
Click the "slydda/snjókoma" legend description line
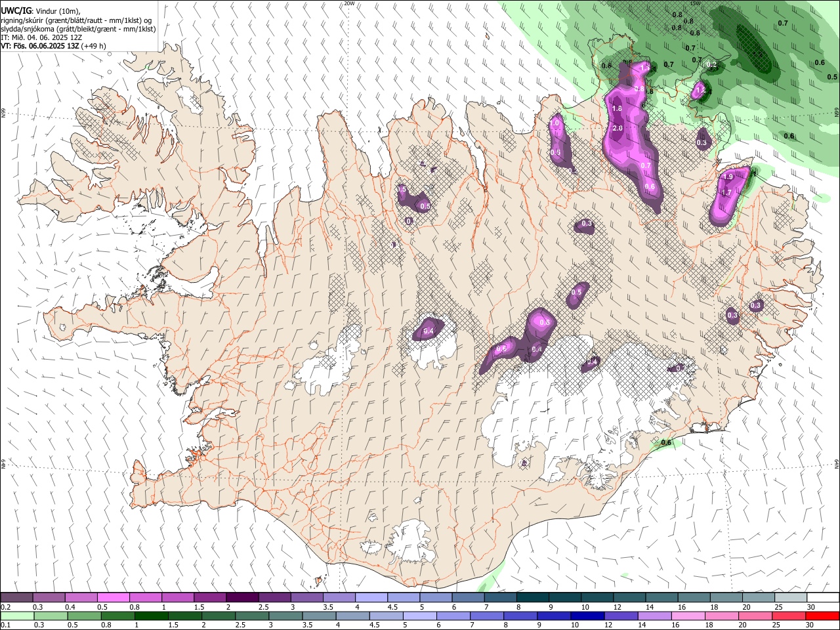[78, 29]
